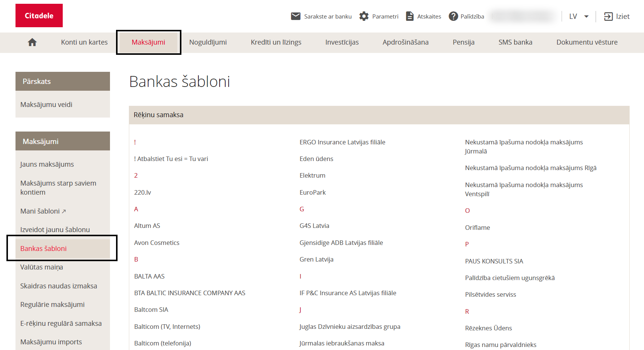Open Mani šabloni external link

tap(43, 211)
